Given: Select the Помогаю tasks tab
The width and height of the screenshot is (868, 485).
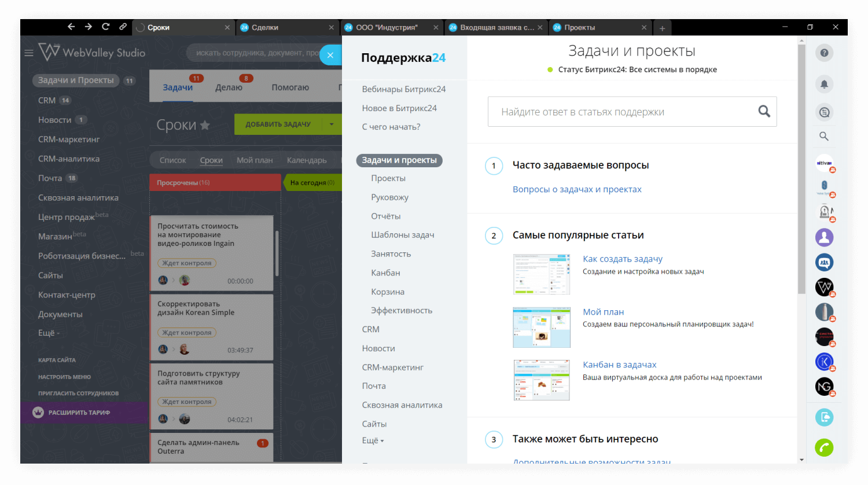Looking at the screenshot, I should (x=290, y=87).
